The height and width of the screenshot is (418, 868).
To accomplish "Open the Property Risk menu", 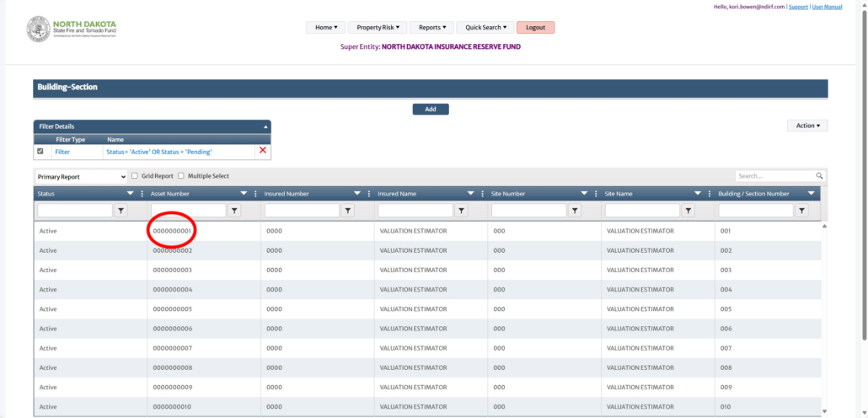I will tap(378, 28).
